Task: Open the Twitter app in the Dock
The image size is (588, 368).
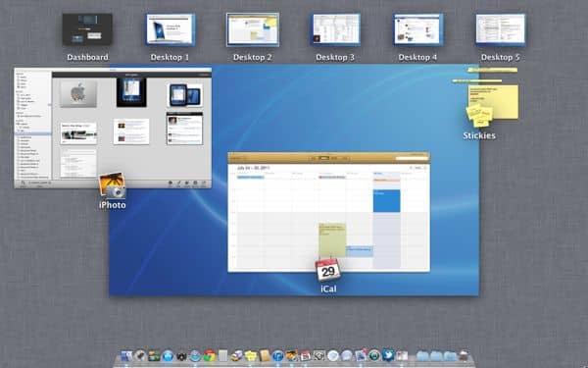Action: 388,355
